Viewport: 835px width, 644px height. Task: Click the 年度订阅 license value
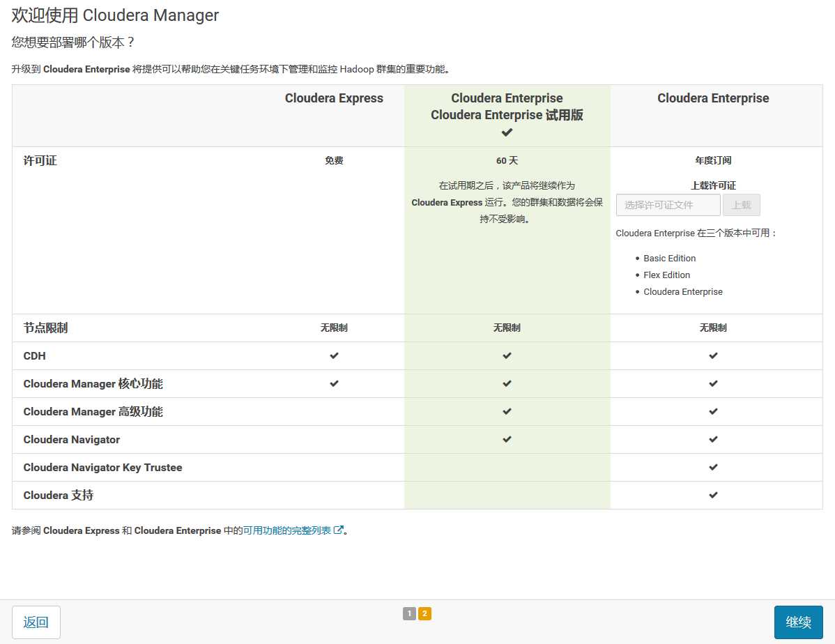[713, 160]
